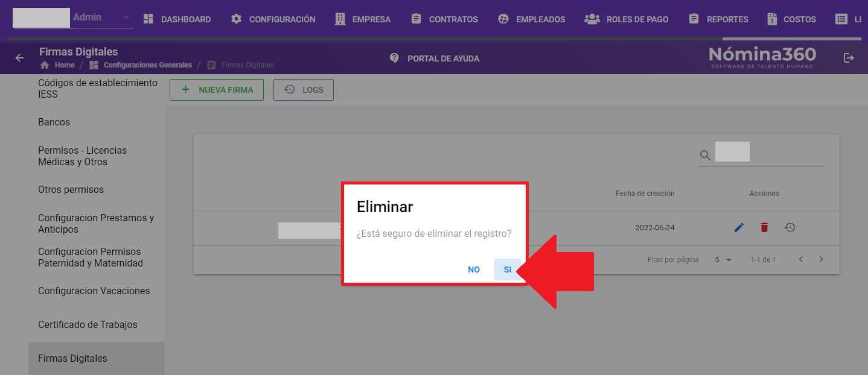Open the LOGS button
This screenshot has height=375, width=868.
[304, 90]
